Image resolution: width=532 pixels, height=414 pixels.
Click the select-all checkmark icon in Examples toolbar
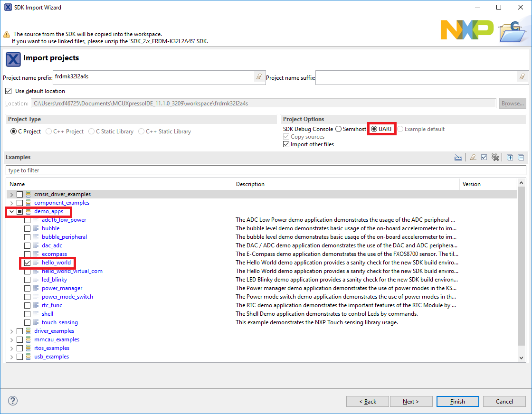coord(484,158)
